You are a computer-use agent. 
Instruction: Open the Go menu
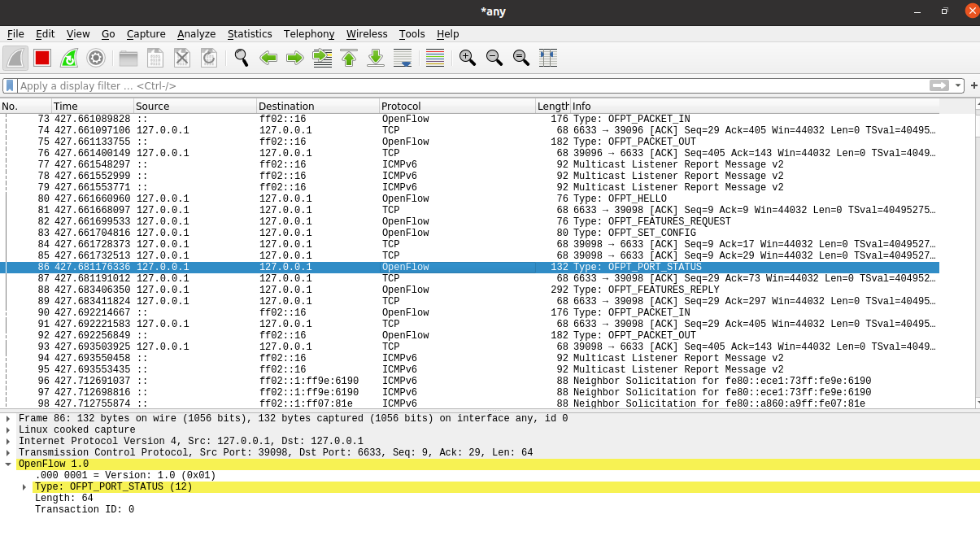point(108,34)
